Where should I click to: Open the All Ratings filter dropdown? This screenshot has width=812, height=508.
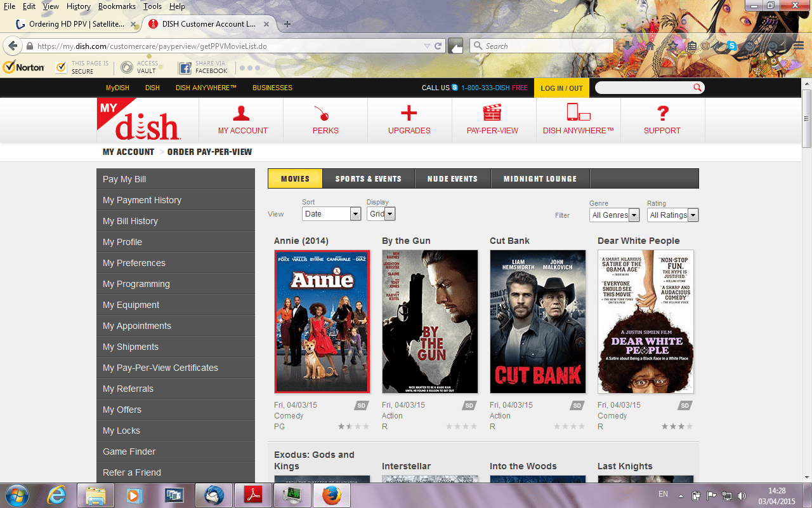click(x=673, y=215)
